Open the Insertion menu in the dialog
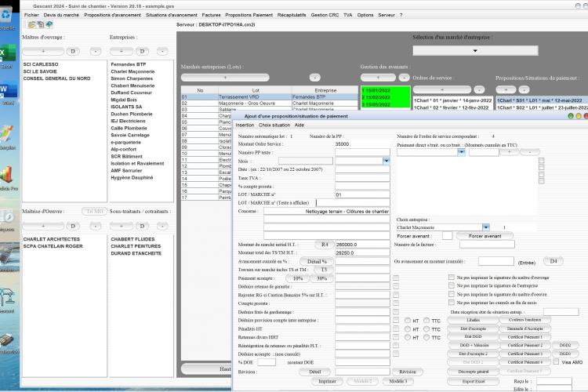Viewport: 588px width, 392px height. (x=245, y=125)
